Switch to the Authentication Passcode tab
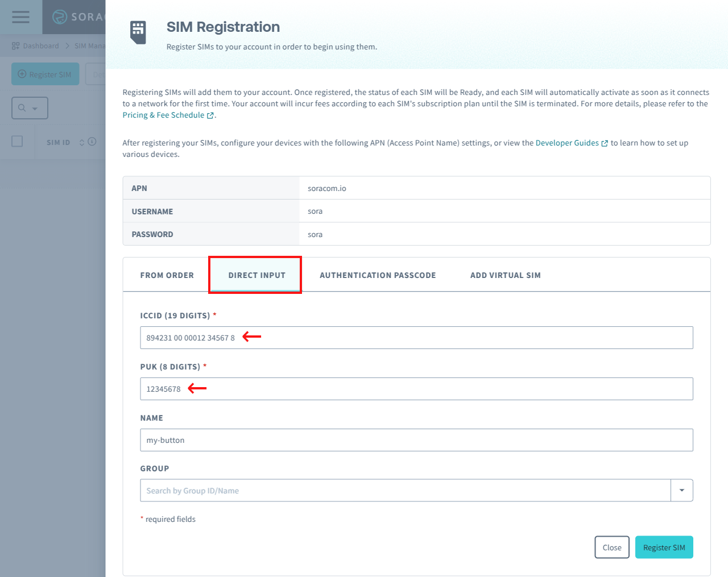Screen dimensions: 728x577 [377, 275]
